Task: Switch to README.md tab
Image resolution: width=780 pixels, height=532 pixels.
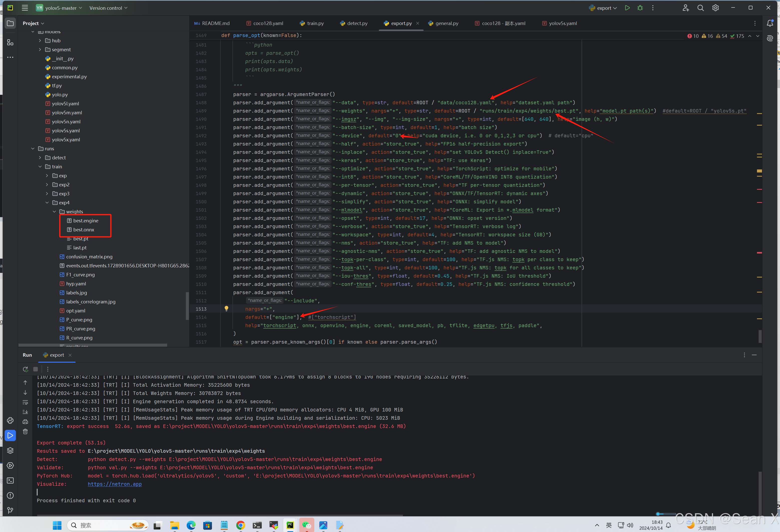Action: click(x=212, y=23)
